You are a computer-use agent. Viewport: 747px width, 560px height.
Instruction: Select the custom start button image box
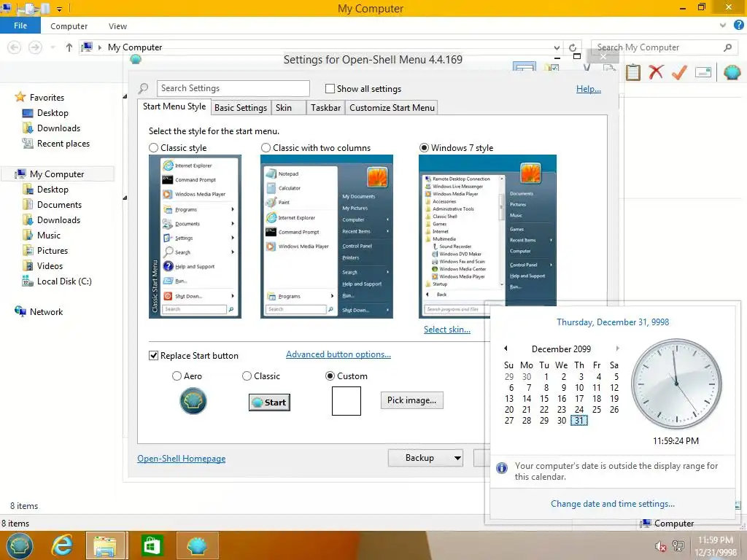coord(347,401)
